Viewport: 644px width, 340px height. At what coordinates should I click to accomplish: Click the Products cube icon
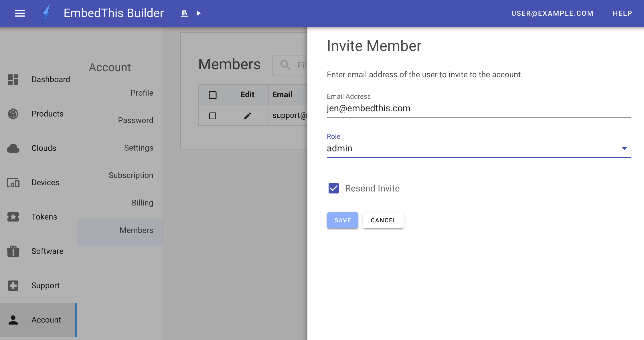click(x=13, y=114)
